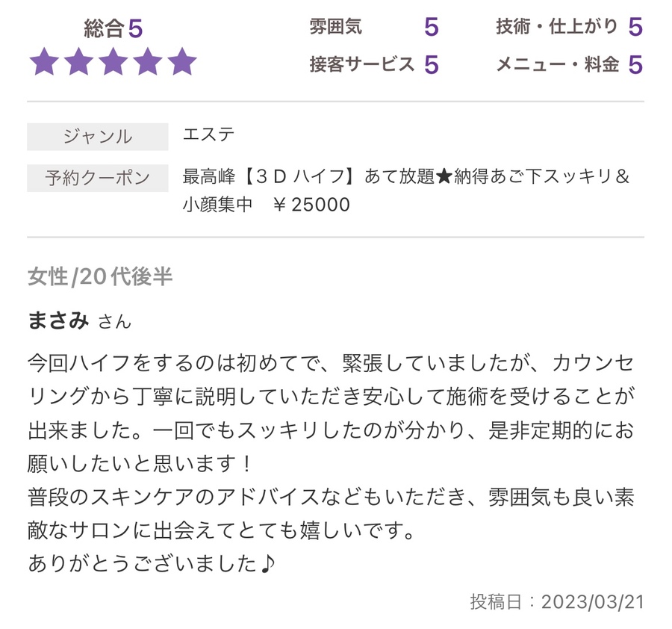This screenshot has width=672, height=629.
Task: Select the 予約クーポン label box
Action: 98,178
